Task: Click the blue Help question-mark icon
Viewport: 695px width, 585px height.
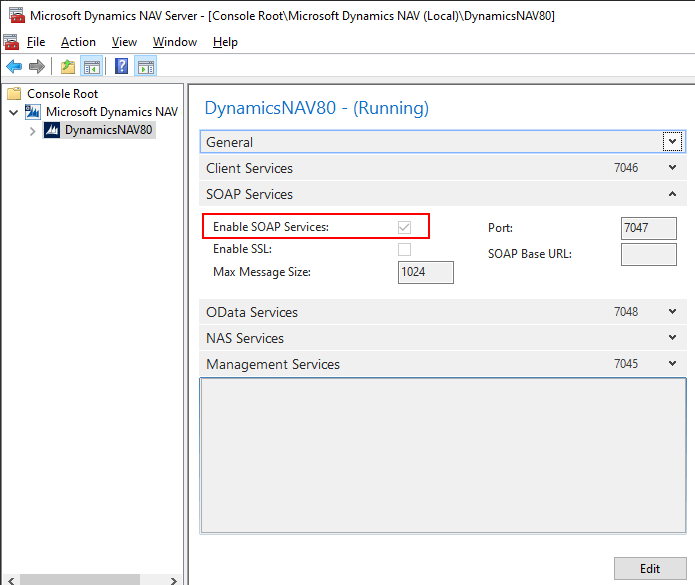Action: (122, 67)
